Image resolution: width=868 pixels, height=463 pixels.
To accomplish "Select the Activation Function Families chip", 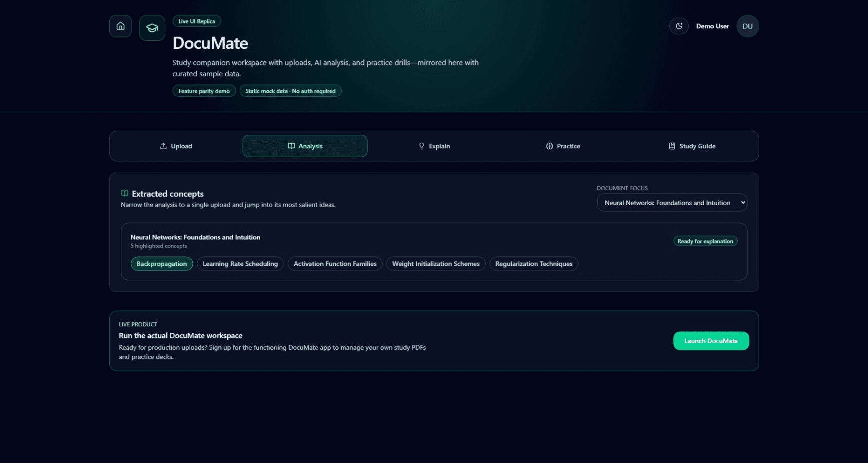I will pyautogui.click(x=335, y=263).
